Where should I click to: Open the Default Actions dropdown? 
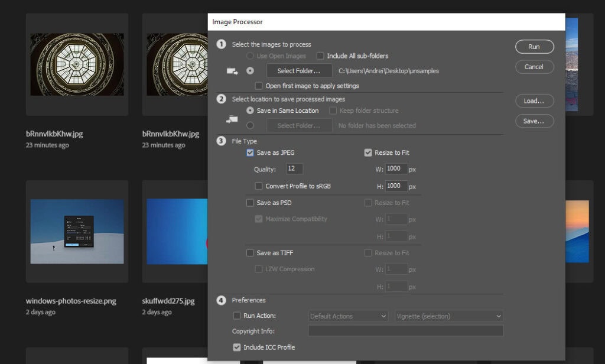pyautogui.click(x=348, y=316)
